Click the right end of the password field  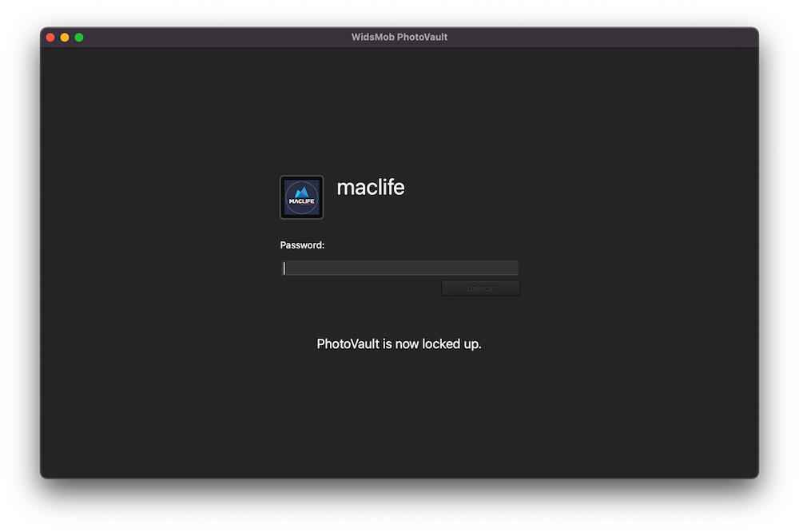(511, 268)
